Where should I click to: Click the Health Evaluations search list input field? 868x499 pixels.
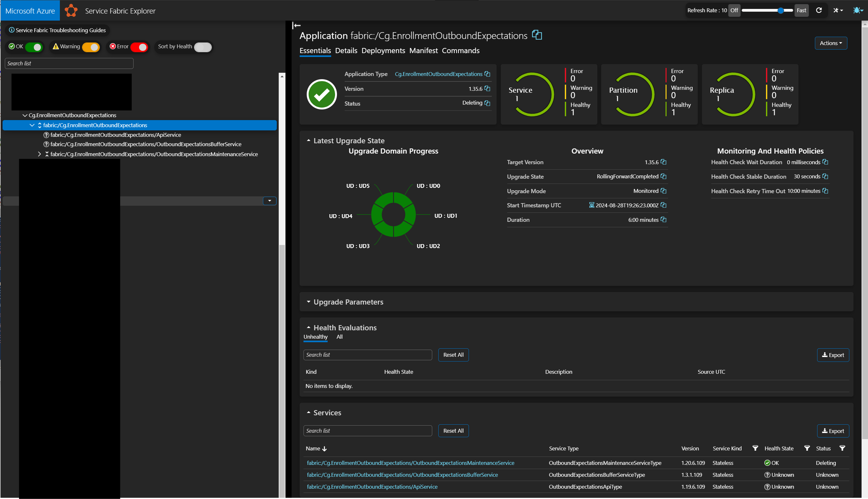367,355
